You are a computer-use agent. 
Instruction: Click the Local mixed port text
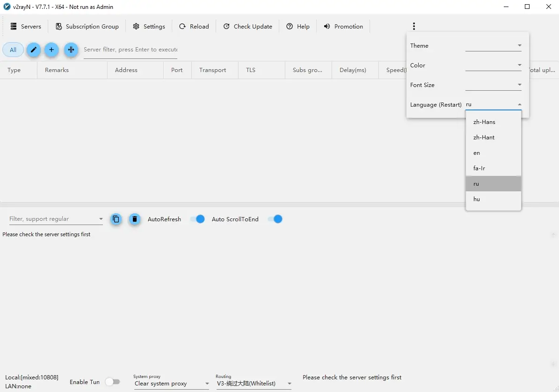[x=32, y=377]
